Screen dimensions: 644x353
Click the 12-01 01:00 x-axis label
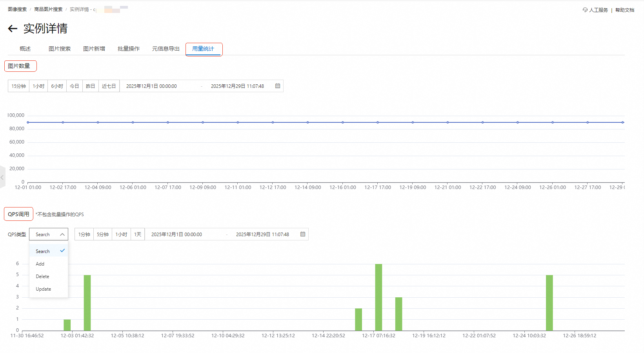point(28,187)
